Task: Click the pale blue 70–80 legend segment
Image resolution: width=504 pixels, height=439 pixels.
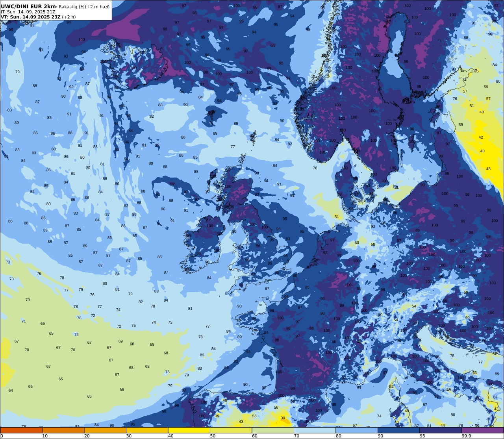Action: [315, 430]
